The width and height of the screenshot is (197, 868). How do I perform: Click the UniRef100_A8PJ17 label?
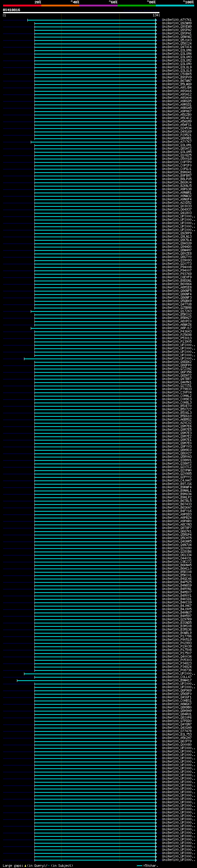click(176, 328)
